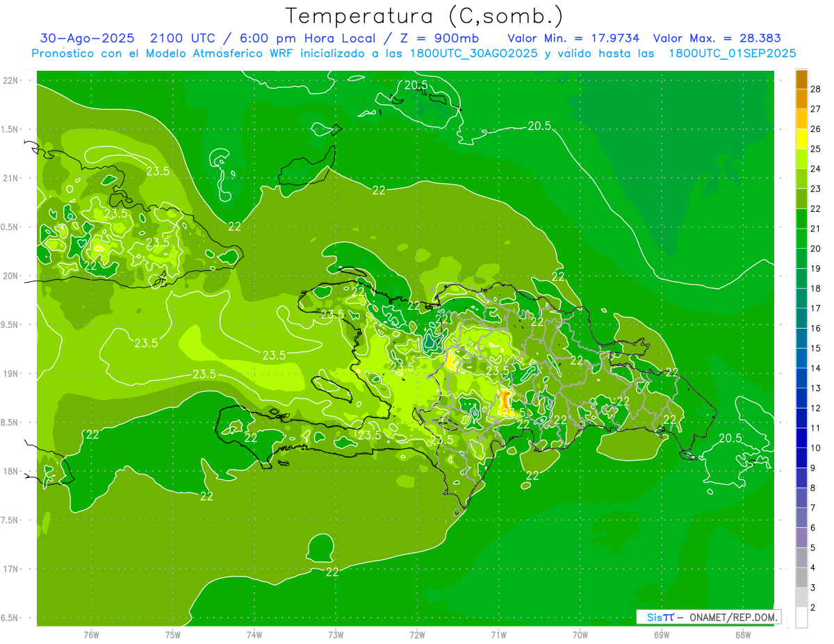Click the legend value label '16'
This screenshot has width=834, height=644.
pyautogui.click(x=816, y=329)
